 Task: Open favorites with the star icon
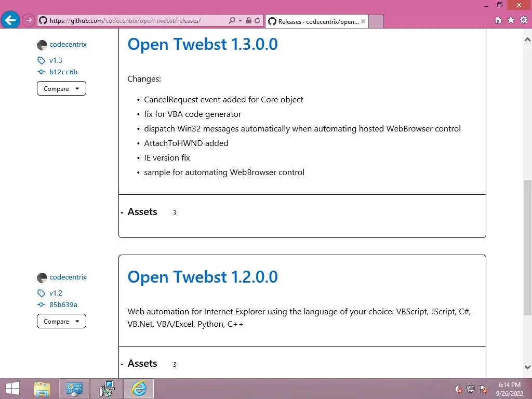[511, 20]
